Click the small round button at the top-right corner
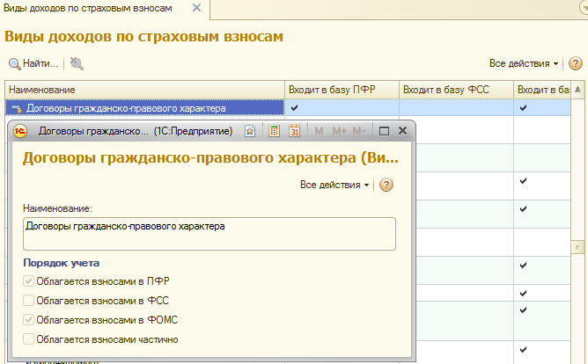The width and height of the screenshot is (588, 364). coord(584,8)
